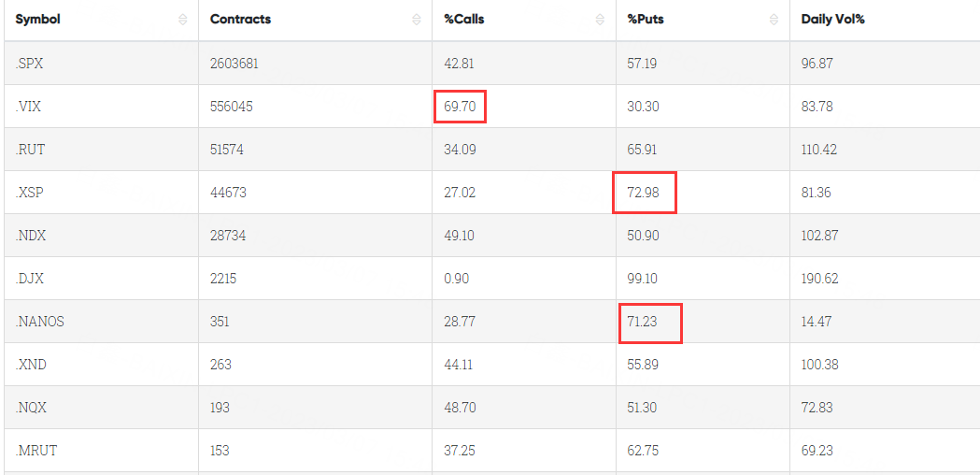Open the .MRUT symbol row
Screen dimensions: 980x475
(36, 451)
